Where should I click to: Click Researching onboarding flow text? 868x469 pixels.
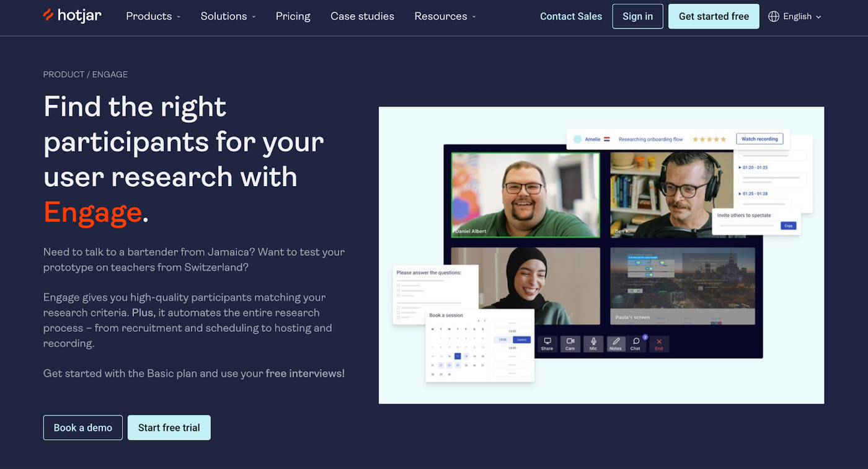point(650,140)
